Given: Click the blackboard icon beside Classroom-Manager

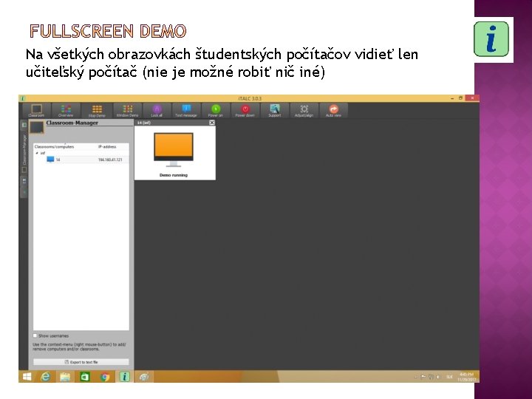Looking at the screenshot, I should [x=37, y=128].
